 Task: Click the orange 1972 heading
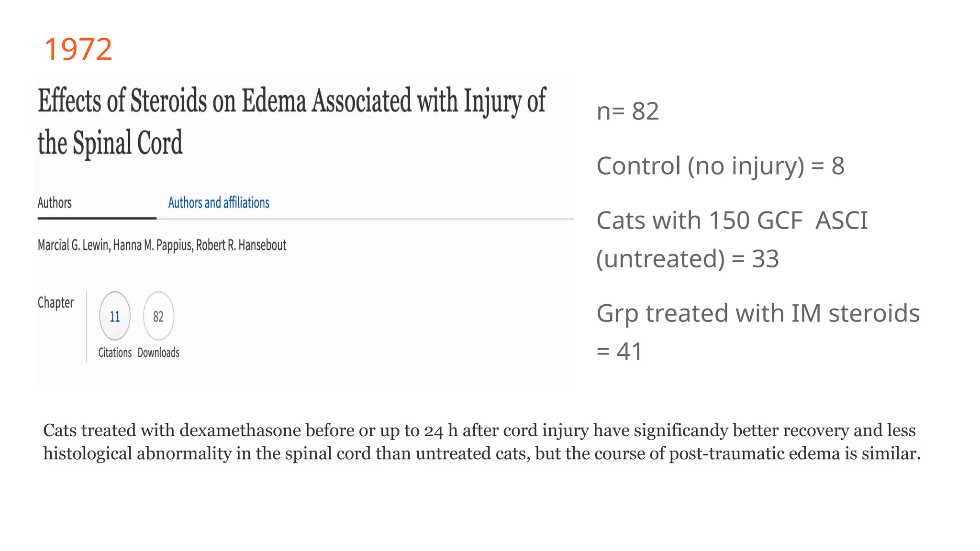click(x=78, y=49)
